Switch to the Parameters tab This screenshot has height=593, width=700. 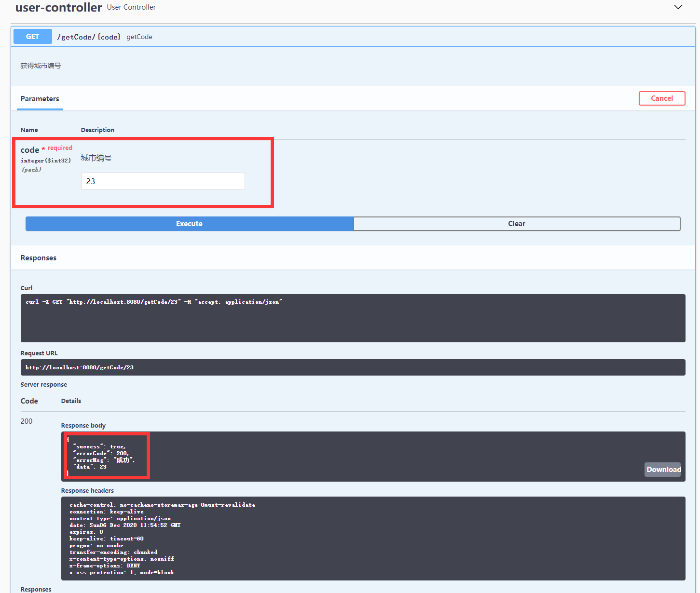(x=40, y=98)
